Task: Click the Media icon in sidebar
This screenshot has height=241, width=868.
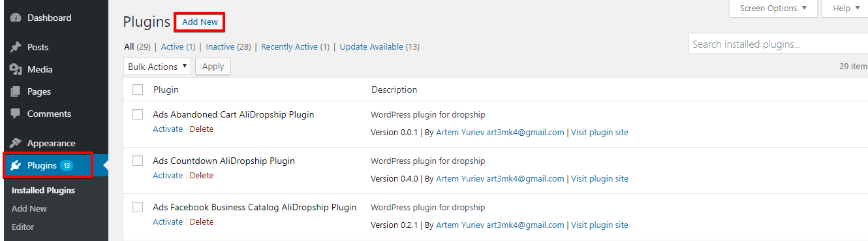Action: coord(16,69)
